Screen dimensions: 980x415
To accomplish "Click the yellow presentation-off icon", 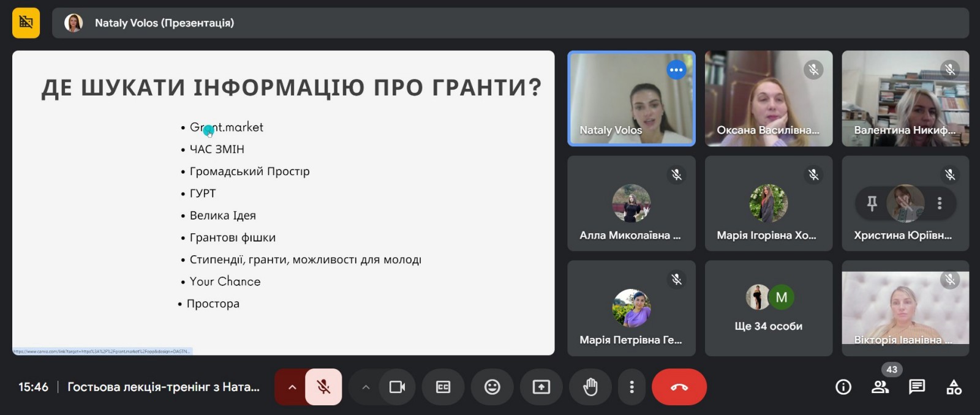I will coord(26,23).
